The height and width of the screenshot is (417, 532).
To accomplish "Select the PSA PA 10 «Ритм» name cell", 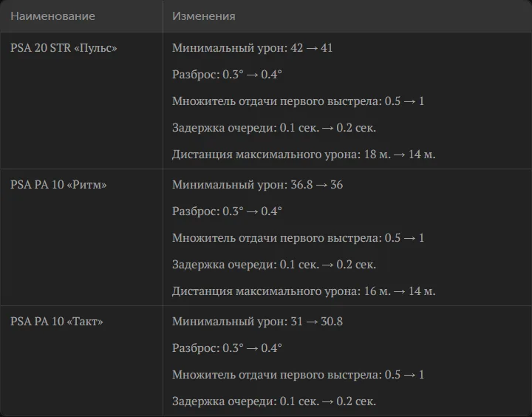I will (x=58, y=185).
